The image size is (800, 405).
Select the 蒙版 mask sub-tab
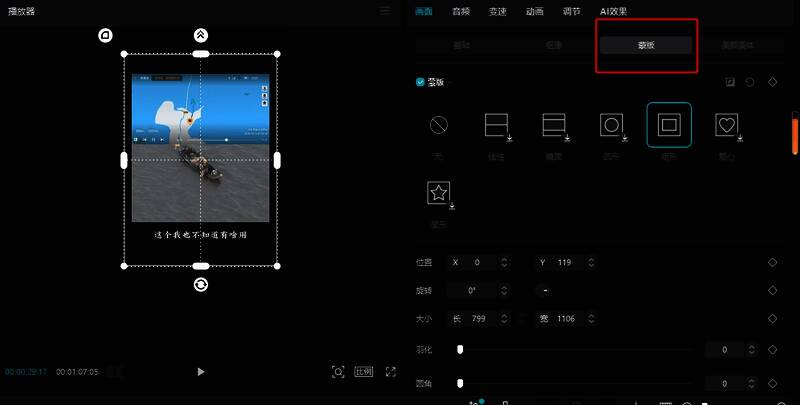click(x=646, y=45)
